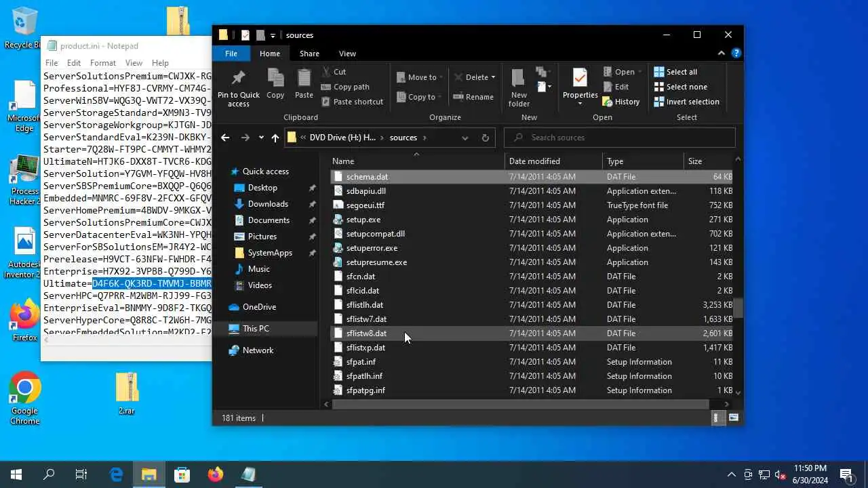
Task: Open Edge from the taskbar
Action: pyautogui.click(x=116, y=474)
